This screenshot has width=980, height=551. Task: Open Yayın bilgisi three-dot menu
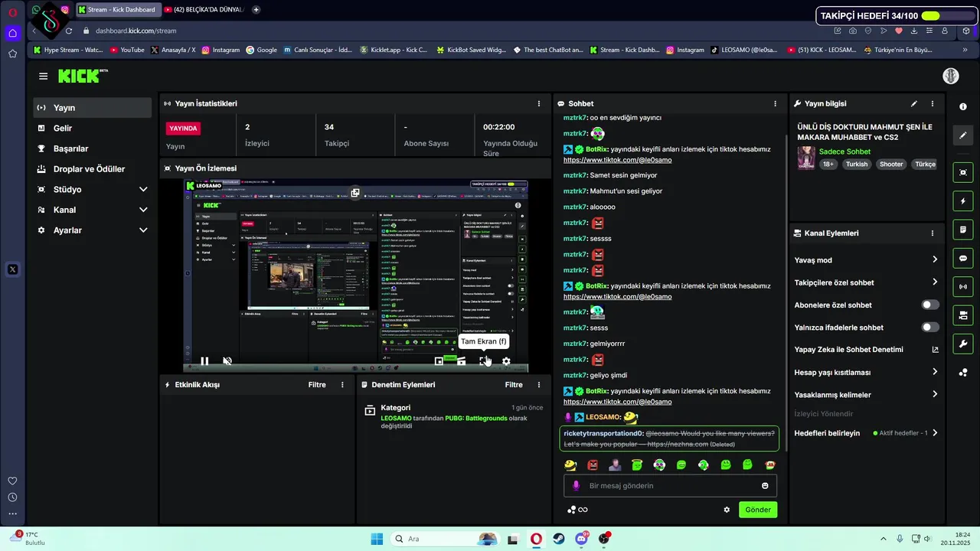tap(932, 103)
